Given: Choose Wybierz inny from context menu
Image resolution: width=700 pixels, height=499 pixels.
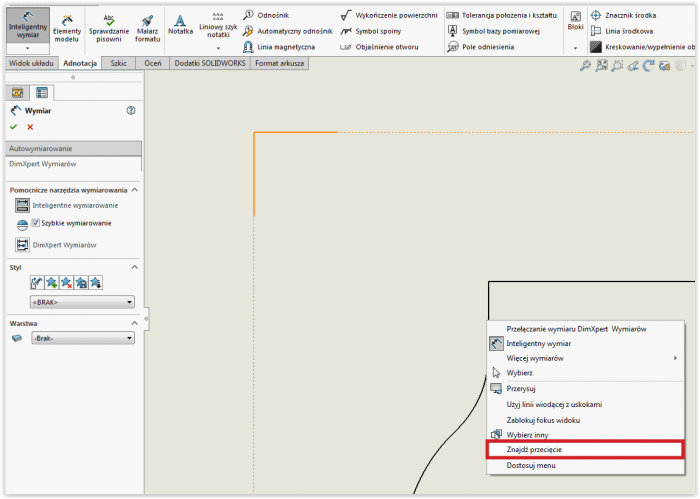Looking at the screenshot, I should click(x=585, y=435).
